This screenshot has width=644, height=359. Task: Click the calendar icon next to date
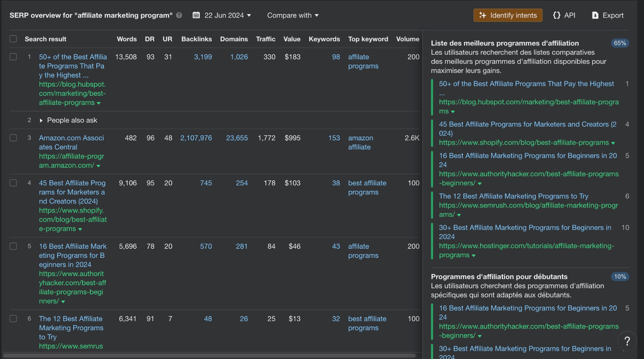(196, 15)
